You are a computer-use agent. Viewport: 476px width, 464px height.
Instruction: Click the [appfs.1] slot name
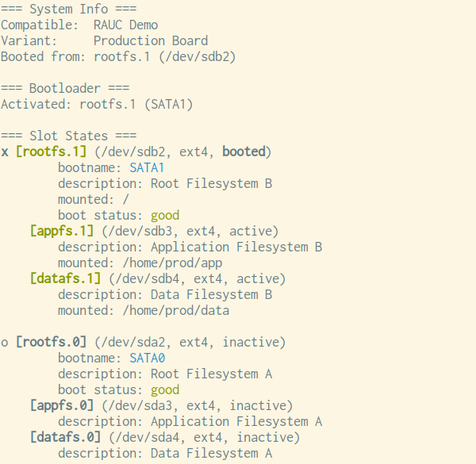(62, 232)
